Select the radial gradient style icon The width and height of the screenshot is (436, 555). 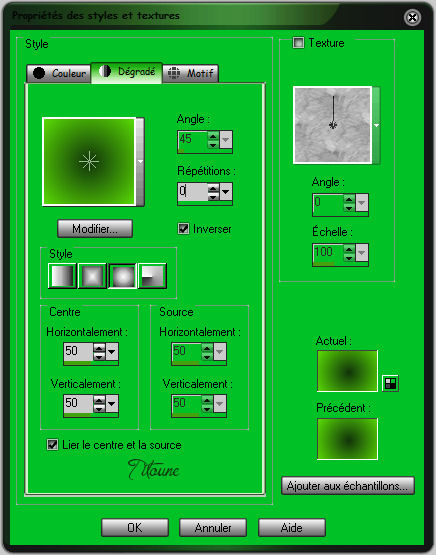pos(153,276)
